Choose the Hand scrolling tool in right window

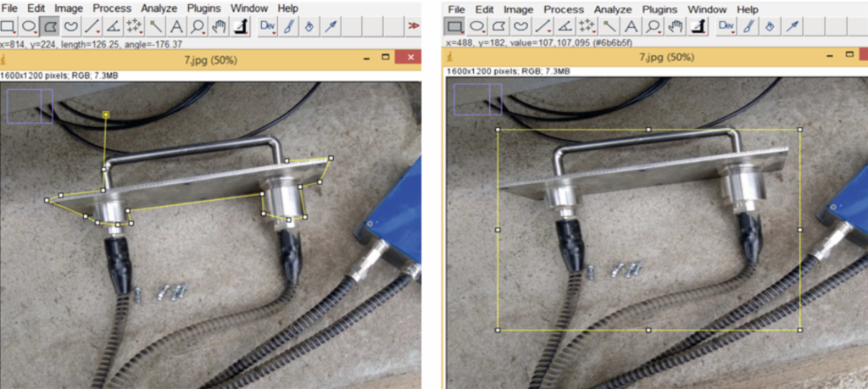(676, 27)
